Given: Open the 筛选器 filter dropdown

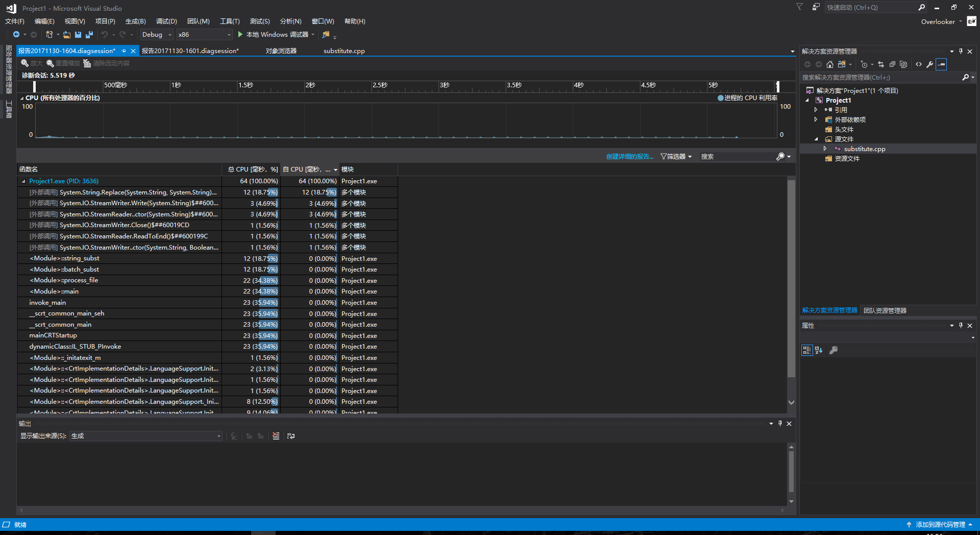Looking at the screenshot, I should (x=676, y=157).
